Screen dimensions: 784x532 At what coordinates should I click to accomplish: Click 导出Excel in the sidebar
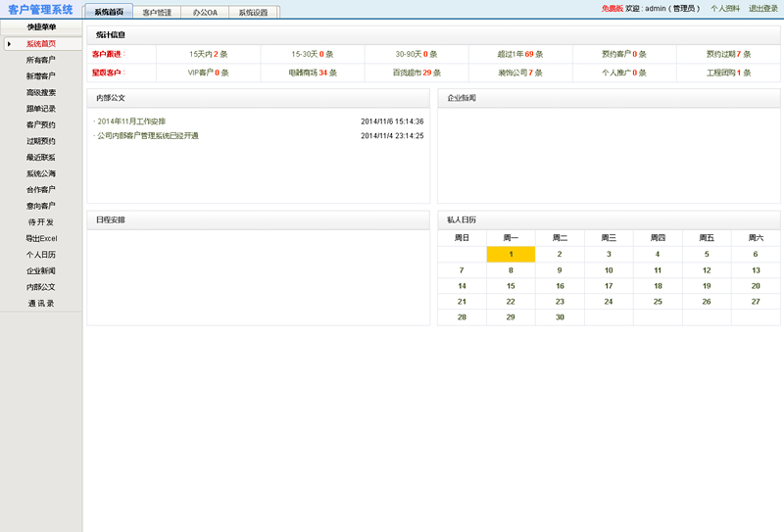(41, 238)
